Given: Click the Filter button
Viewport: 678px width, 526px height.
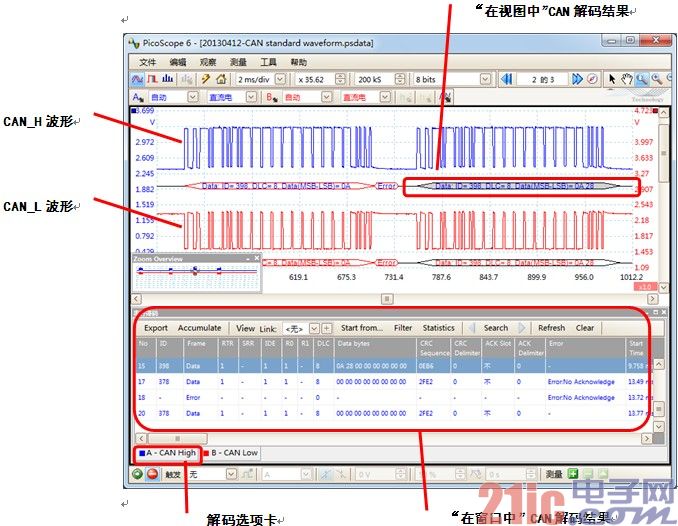Looking at the screenshot, I should (x=403, y=328).
